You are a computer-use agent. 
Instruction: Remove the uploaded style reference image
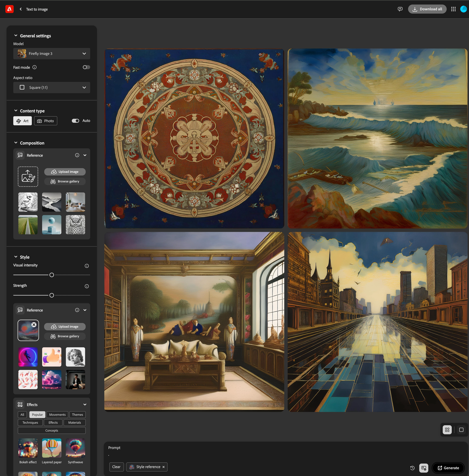34,325
